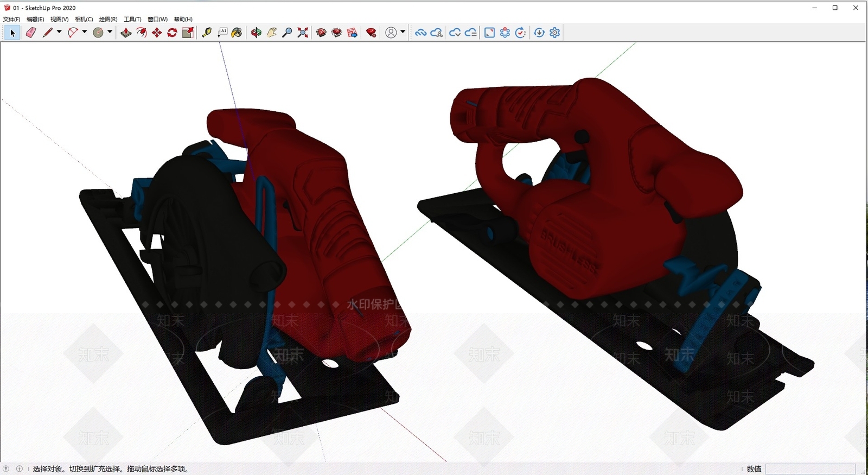Select the Rotate tool

pyautogui.click(x=172, y=33)
